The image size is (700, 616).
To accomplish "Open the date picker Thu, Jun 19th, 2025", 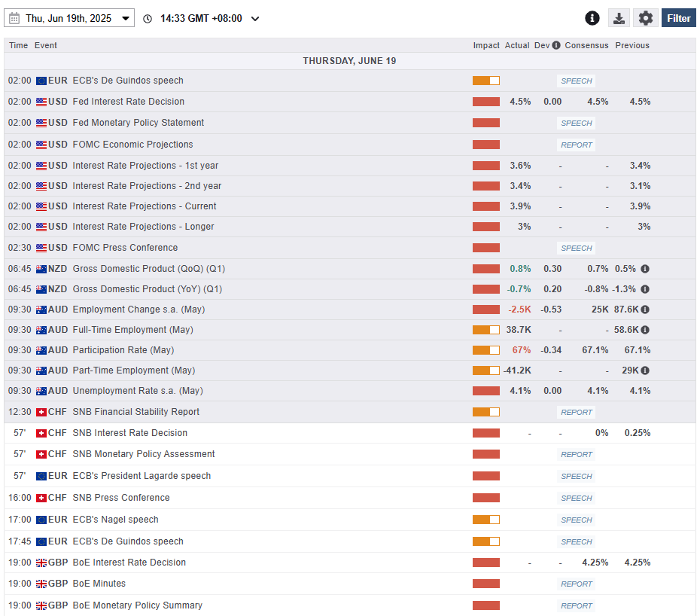I will click(x=69, y=18).
